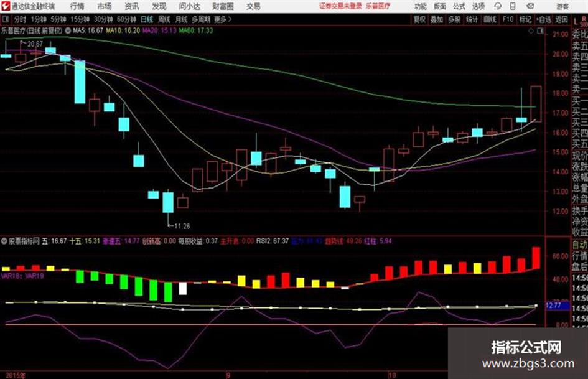Viewport: 588px width, 379px height.
Task: Open the 财富圈 menu
Action: [x=223, y=6]
